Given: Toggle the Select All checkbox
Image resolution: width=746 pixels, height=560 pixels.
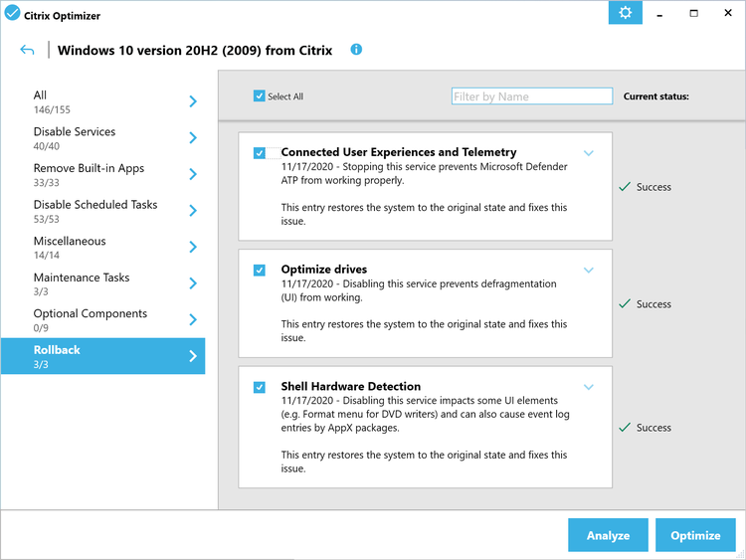Looking at the screenshot, I should [x=260, y=96].
